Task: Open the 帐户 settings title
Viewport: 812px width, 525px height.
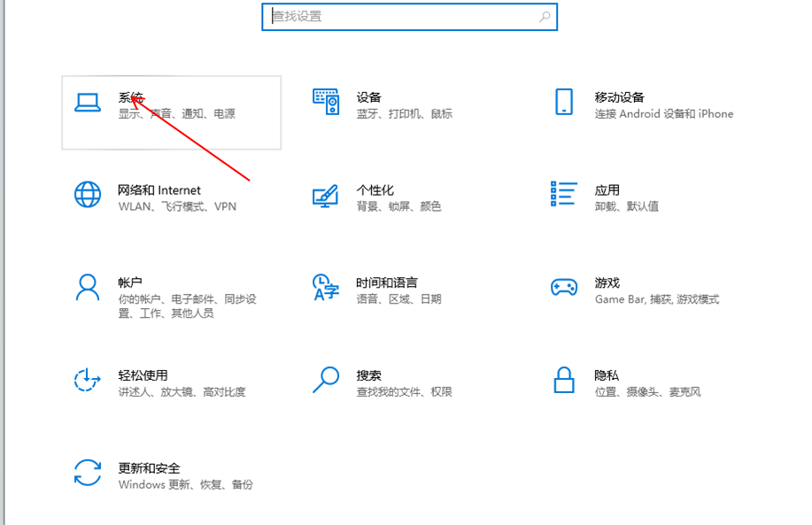Action: click(130, 282)
